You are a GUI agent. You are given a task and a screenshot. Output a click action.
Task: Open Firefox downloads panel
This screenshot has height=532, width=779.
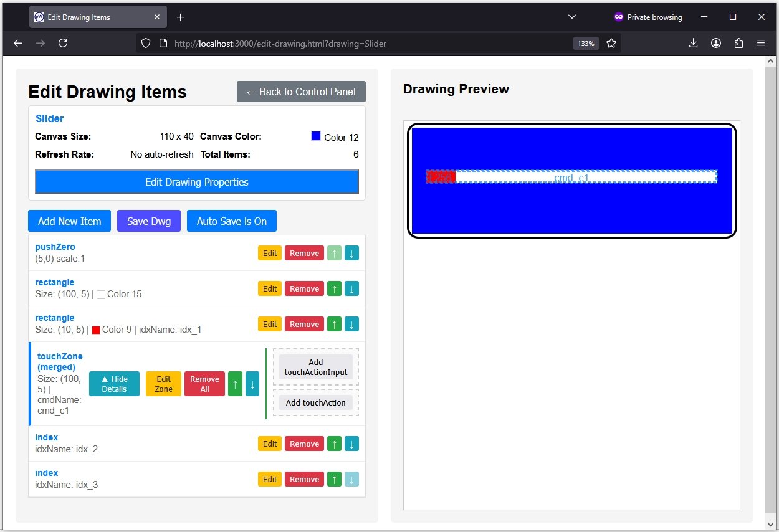click(x=693, y=43)
